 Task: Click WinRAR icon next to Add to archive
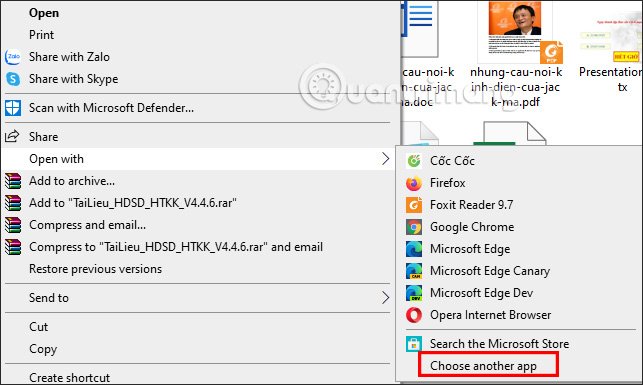(13, 181)
